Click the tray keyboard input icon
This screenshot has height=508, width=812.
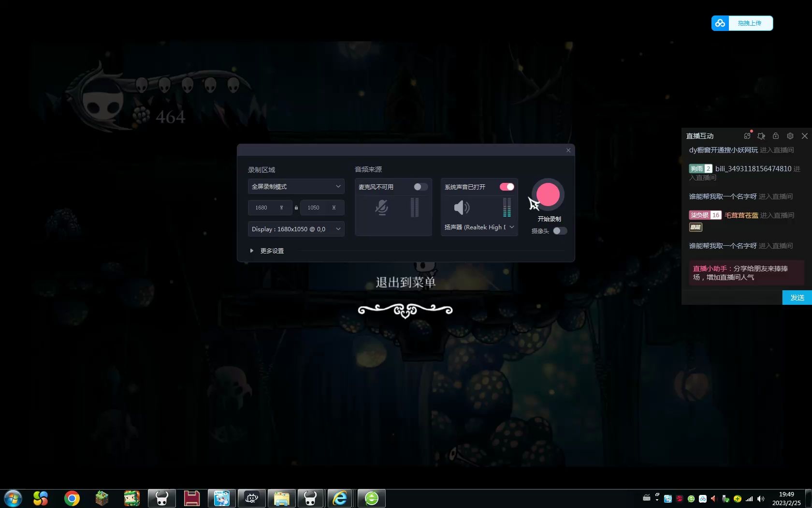pos(647,498)
